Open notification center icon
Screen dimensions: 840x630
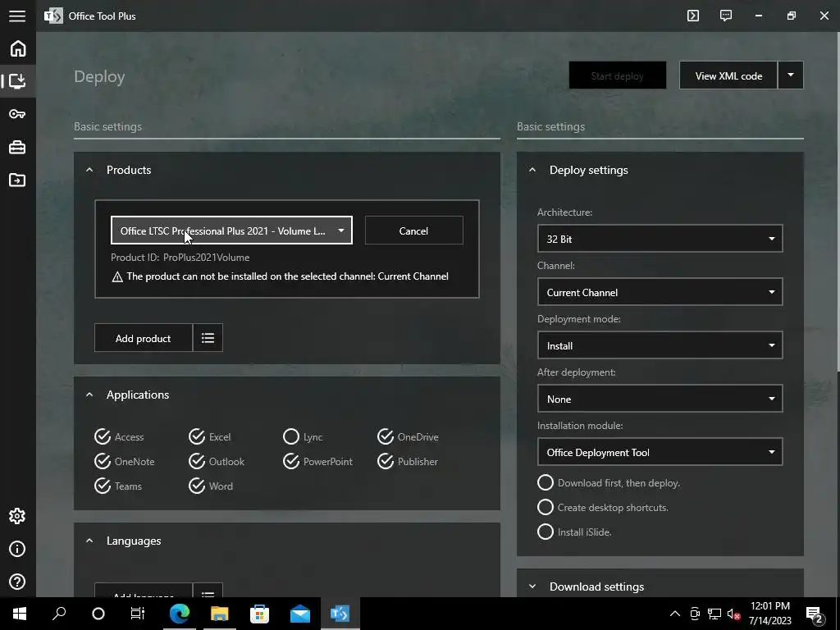[815, 614]
